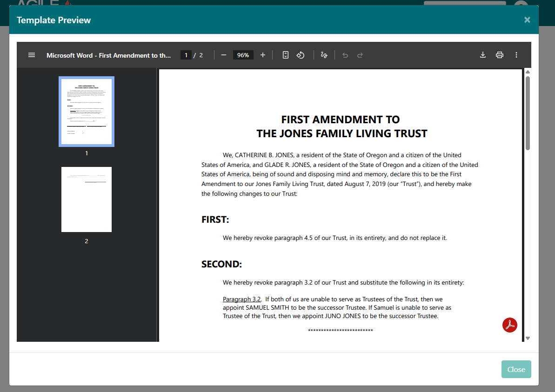Click the vertical scrollbar thumb
This screenshot has height=392, width=555.
click(528, 113)
